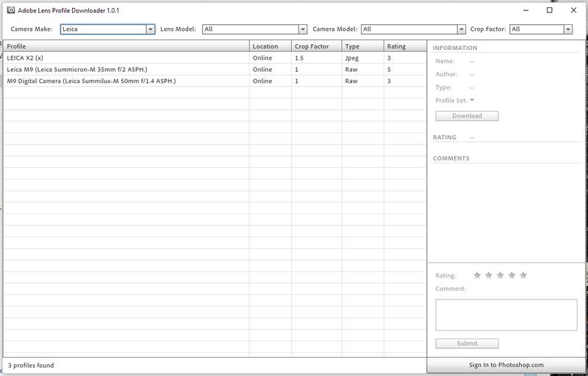Rate the profile two stars
588x376 pixels.
tap(489, 275)
